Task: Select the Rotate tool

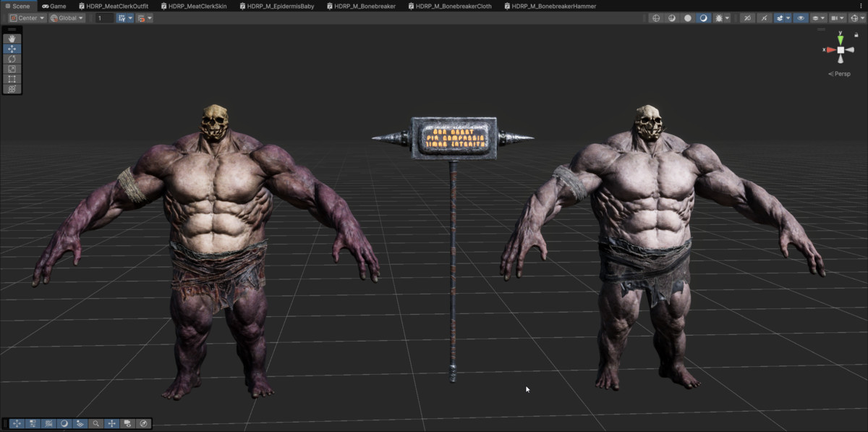Action: [12, 59]
